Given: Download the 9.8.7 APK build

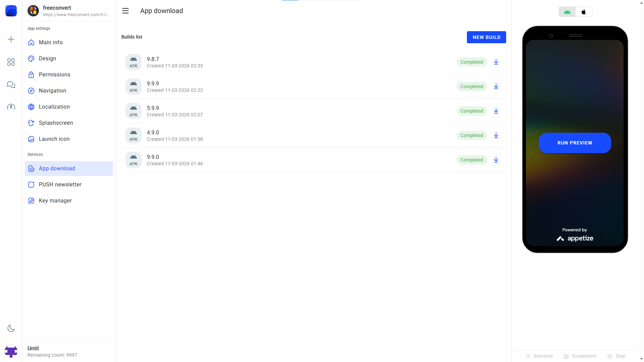Looking at the screenshot, I should (x=496, y=62).
